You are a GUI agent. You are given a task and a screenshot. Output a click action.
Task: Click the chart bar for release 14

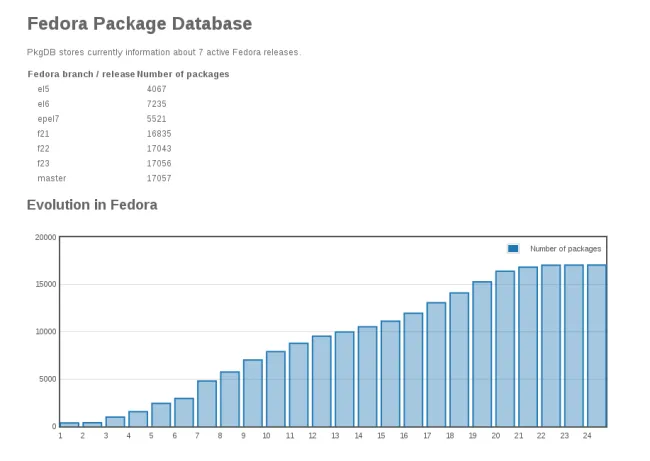pos(367,376)
